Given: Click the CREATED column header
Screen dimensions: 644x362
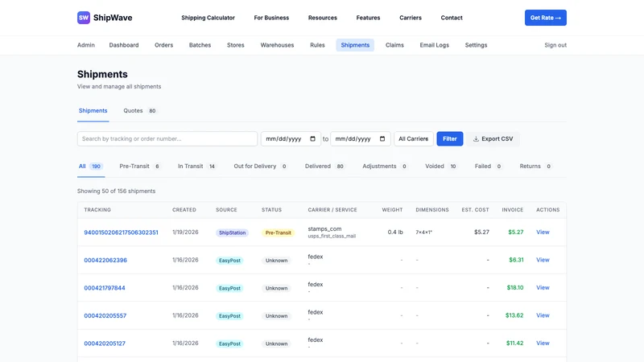Looking at the screenshot, I should [x=184, y=210].
